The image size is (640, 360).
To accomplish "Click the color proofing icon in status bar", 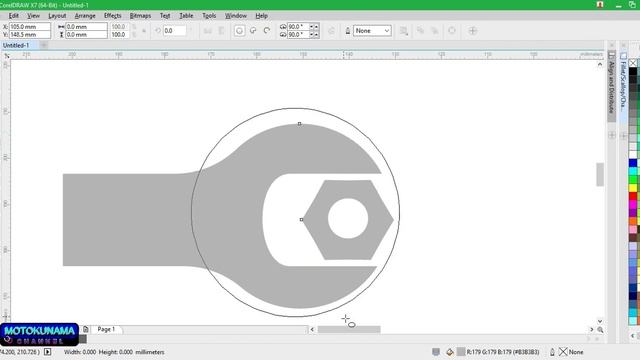I will (x=436, y=352).
